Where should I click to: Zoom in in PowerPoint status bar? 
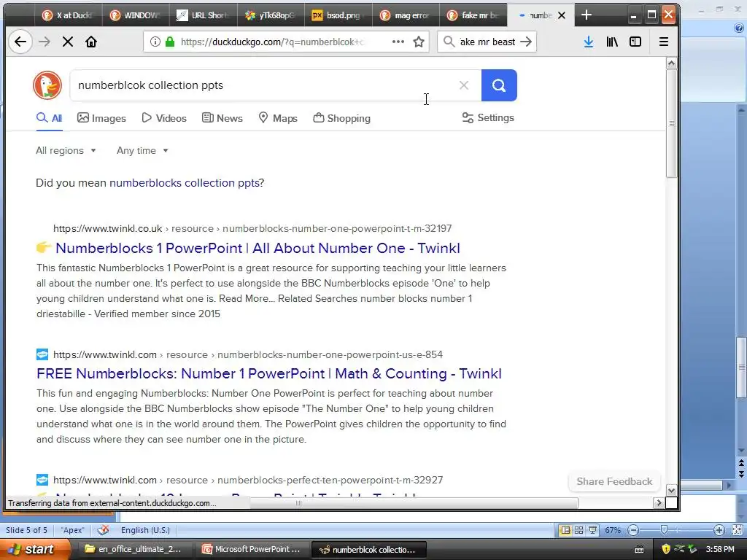click(x=719, y=530)
